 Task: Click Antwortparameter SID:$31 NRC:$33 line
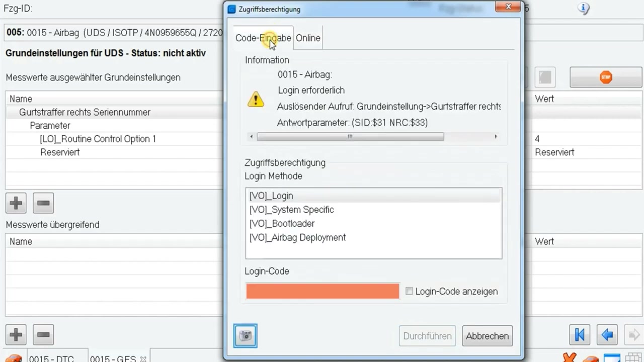click(352, 123)
